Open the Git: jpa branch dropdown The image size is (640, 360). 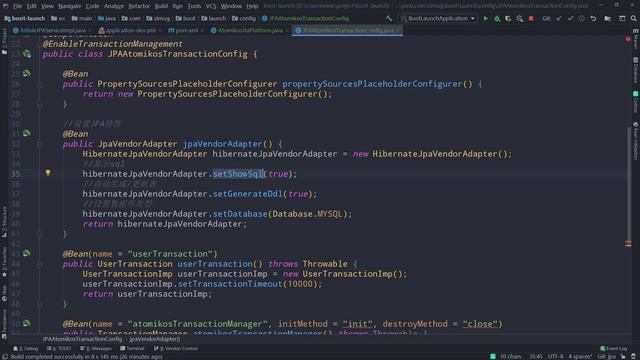(606, 356)
